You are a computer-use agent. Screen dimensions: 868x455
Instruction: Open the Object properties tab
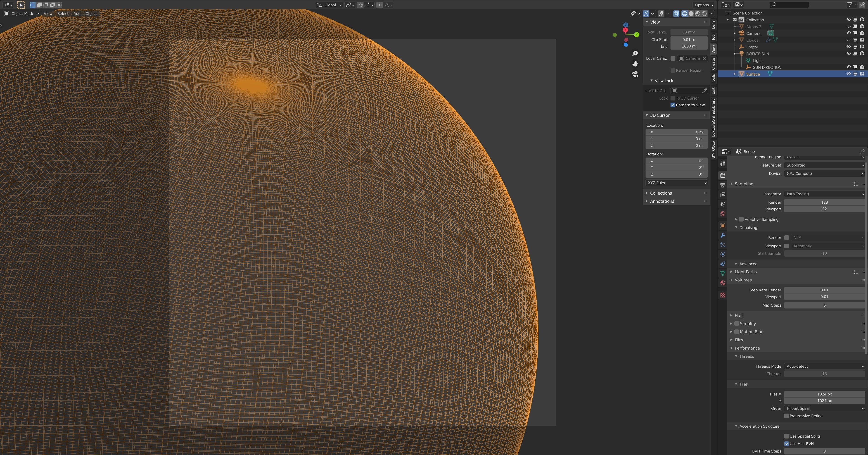(722, 226)
